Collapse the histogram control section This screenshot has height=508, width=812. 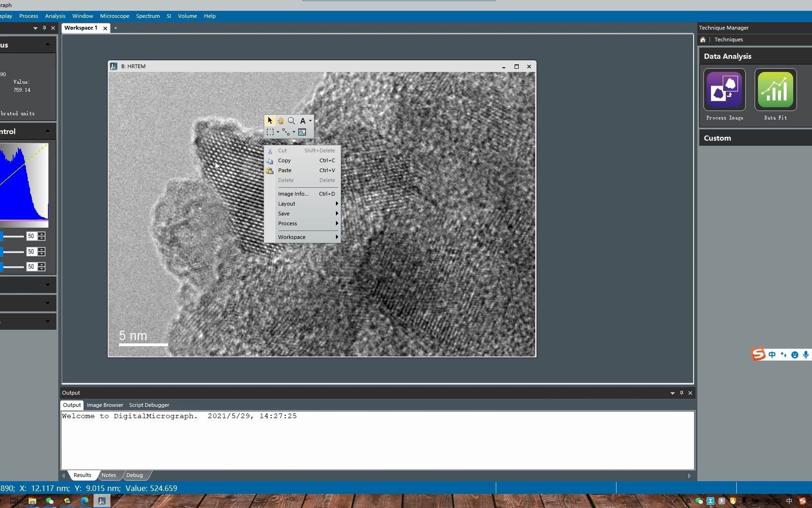coord(47,131)
